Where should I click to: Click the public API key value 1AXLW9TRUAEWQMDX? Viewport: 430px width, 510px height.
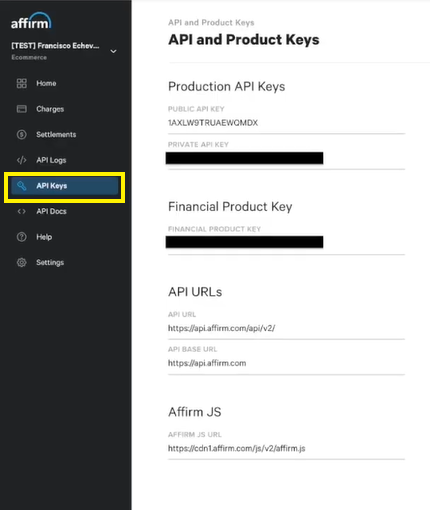[213, 123]
